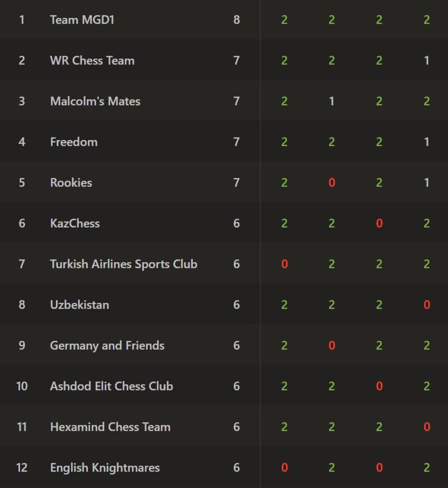Screen dimensions: 448x488
Task: Click the red 0 in Rookies' row
Action: 332,183
